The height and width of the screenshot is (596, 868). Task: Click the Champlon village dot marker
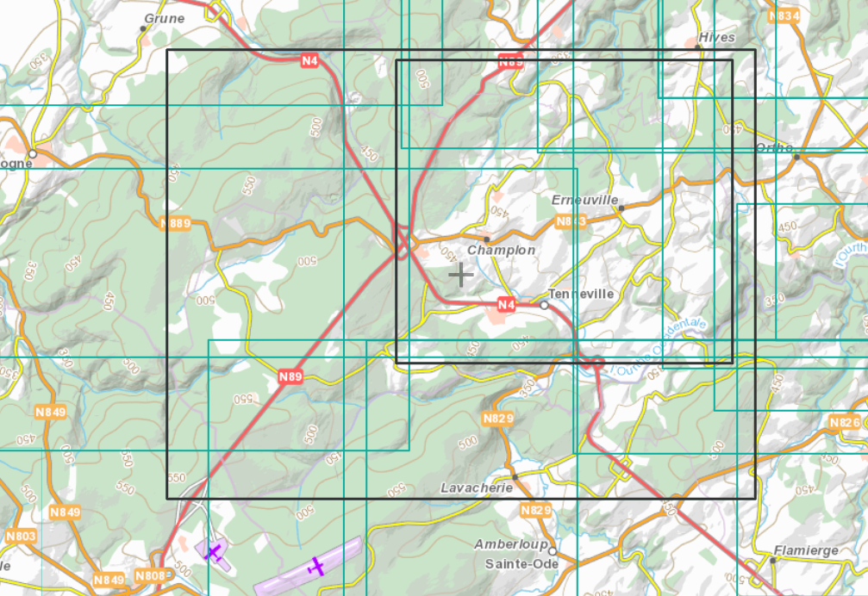pyautogui.click(x=486, y=239)
